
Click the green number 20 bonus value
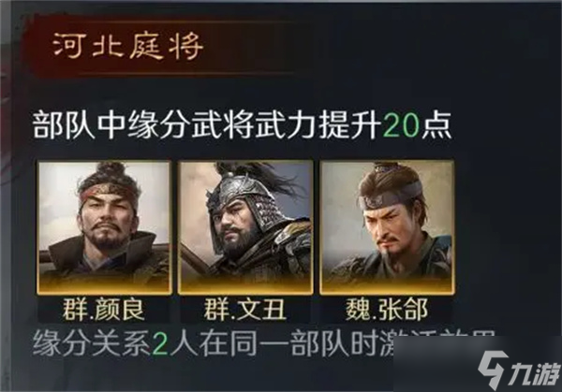[401, 125]
